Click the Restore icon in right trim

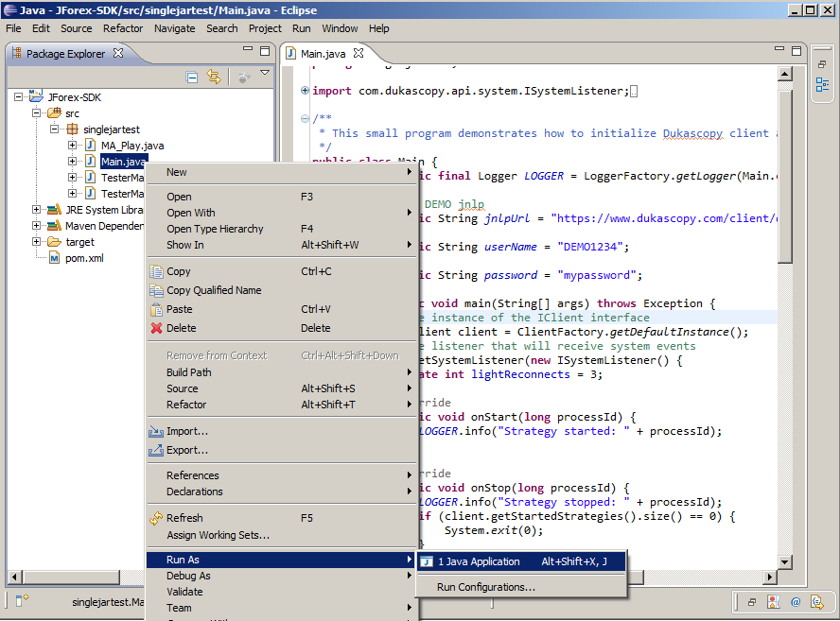pyautogui.click(x=822, y=64)
